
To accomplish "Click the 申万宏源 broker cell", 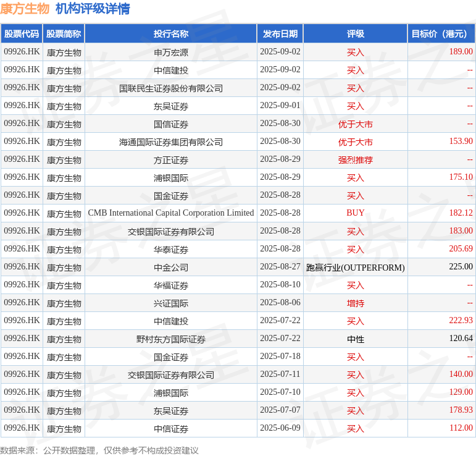I will pyautogui.click(x=171, y=53).
